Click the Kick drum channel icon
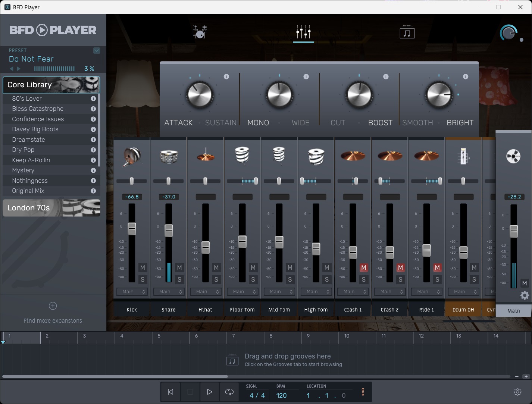The width and height of the screenshot is (532, 404). (x=132, y=156)
